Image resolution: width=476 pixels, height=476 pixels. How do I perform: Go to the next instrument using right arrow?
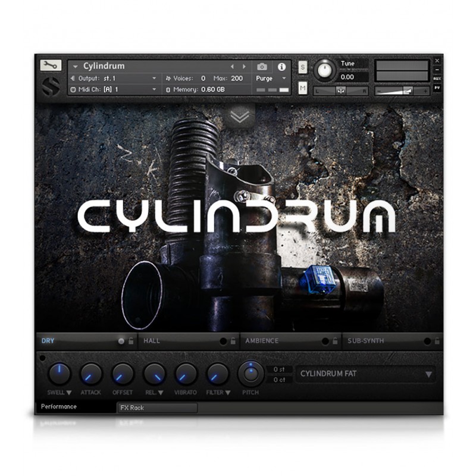tap(243, 67)
